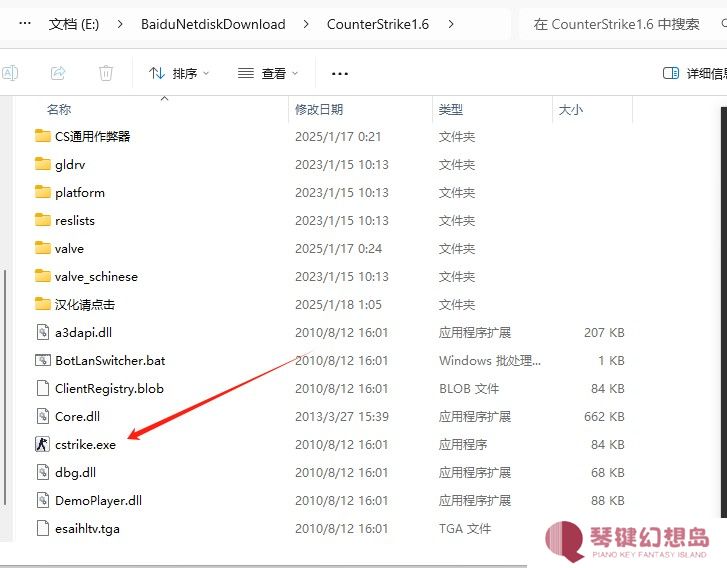Click the size 662 KB
Image resolution: width=727 pixels, height=568 pixels.
pos(604,416)
